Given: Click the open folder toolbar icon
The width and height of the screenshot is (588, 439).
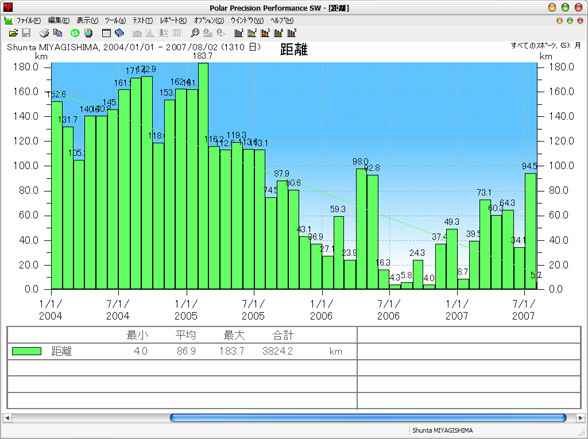Looking at the screenshot, I should click(x=13, y=33).
